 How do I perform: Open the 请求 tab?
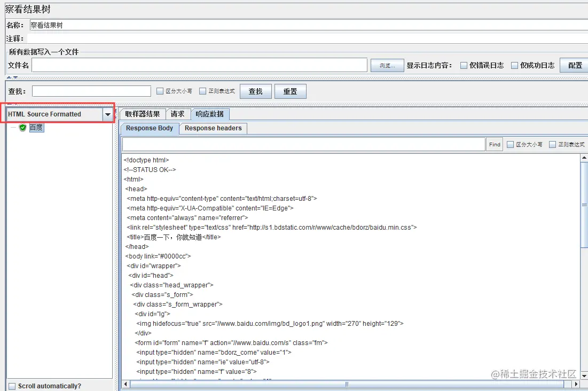click(x=178, y=114)
